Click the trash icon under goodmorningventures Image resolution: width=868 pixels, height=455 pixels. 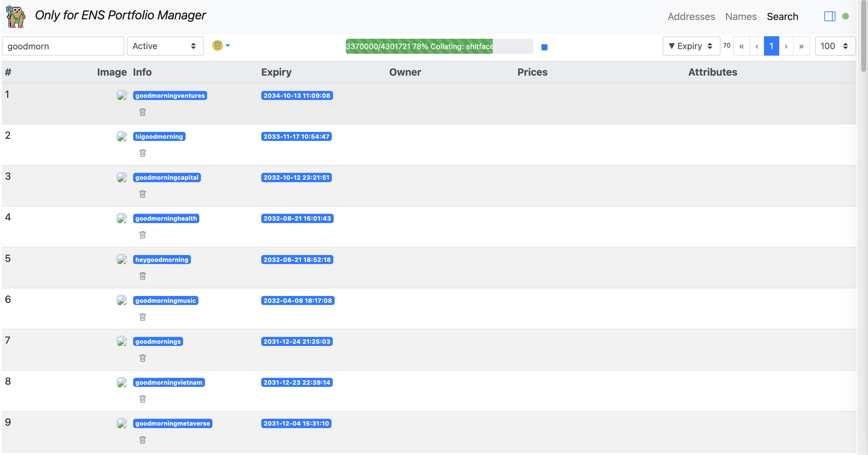click(x=142, y=112)
